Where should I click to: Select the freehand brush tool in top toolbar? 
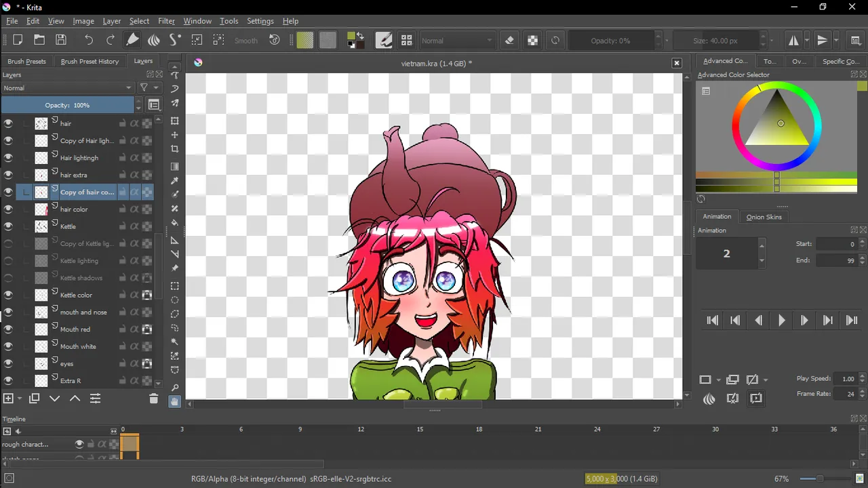(133, 40)
